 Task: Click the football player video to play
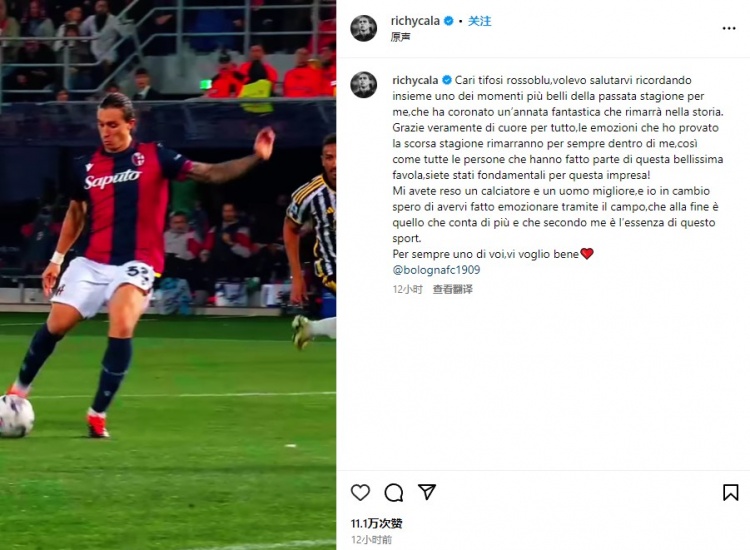tap(168, 275)
